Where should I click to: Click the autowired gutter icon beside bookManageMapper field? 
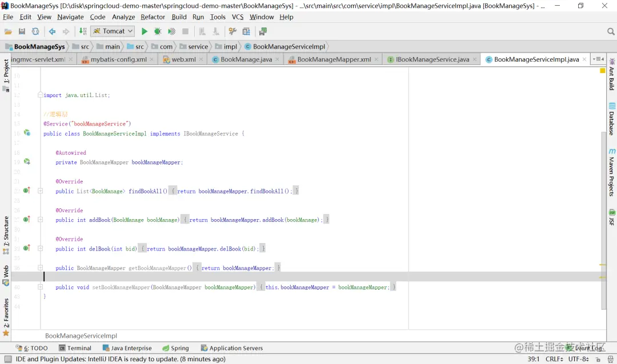click(x=27, y=161)
